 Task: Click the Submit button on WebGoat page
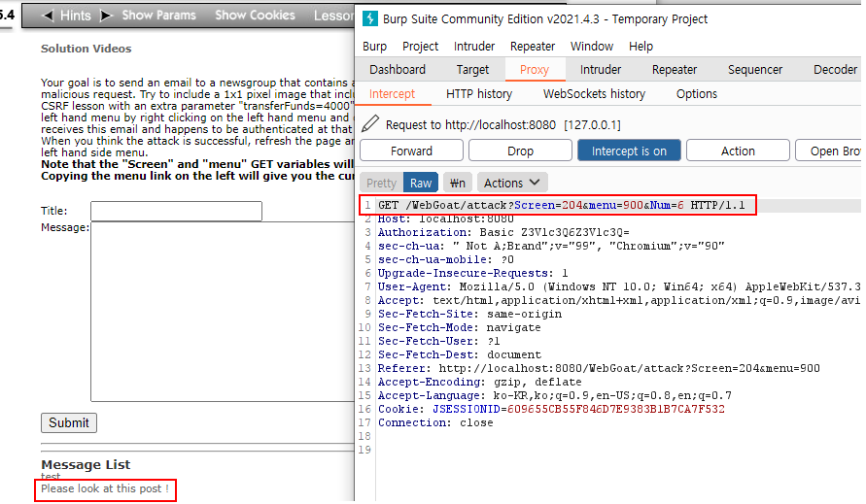click(x=69, y=422)
